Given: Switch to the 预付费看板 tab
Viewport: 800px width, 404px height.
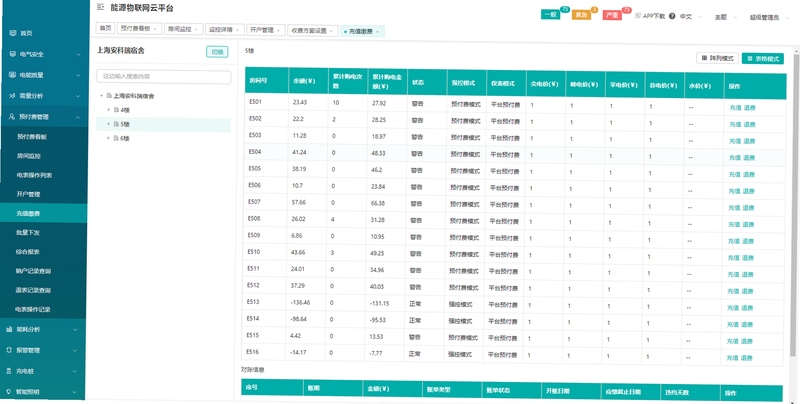Looking at the screenshot, I should (x=139, y=29).
